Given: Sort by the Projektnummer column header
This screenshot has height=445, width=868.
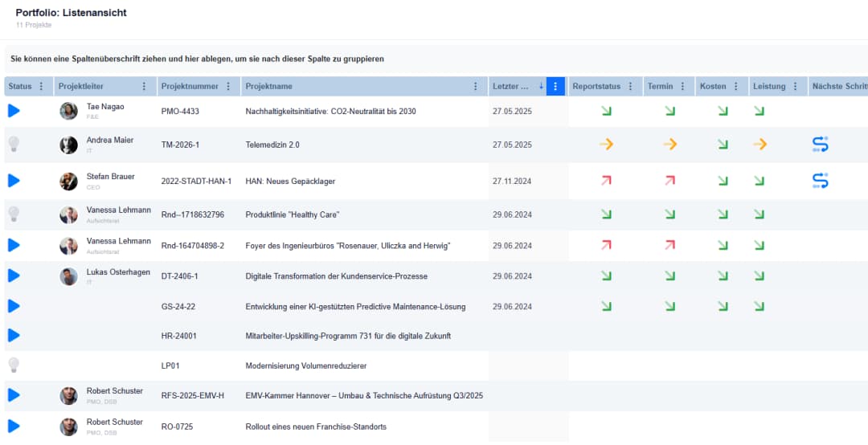Looking at the screenshot, I should [x=190, y=86].
